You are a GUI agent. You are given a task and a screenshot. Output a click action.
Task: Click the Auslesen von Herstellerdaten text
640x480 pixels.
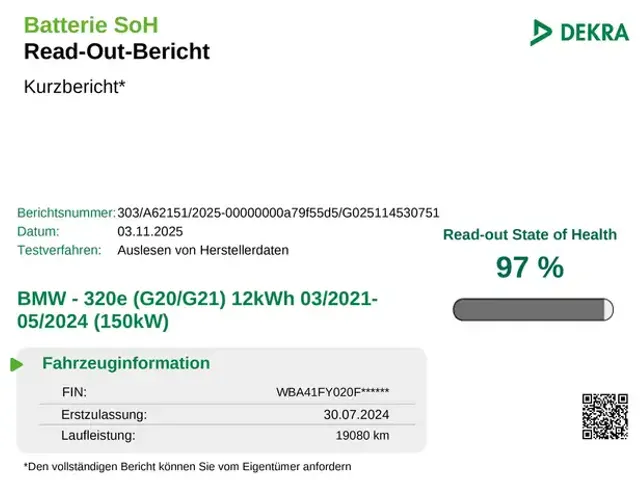point(203,250)
